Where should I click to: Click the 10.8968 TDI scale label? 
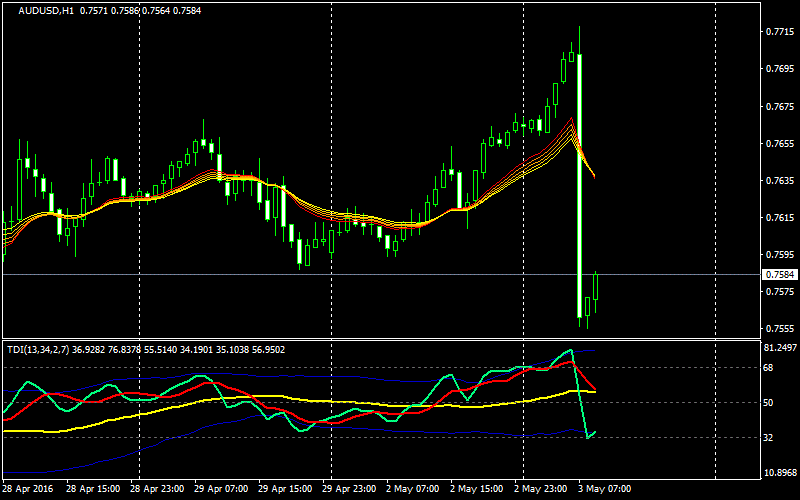(779, 472)
